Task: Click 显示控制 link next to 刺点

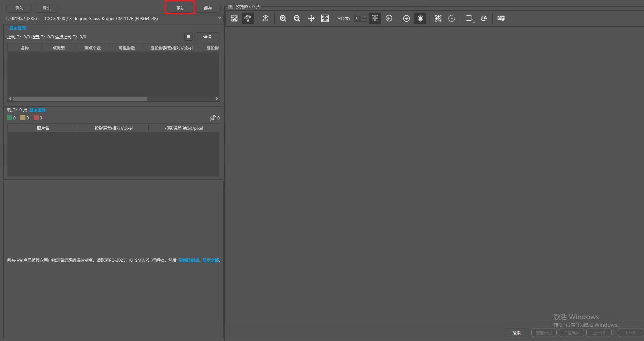Action: 37,110
